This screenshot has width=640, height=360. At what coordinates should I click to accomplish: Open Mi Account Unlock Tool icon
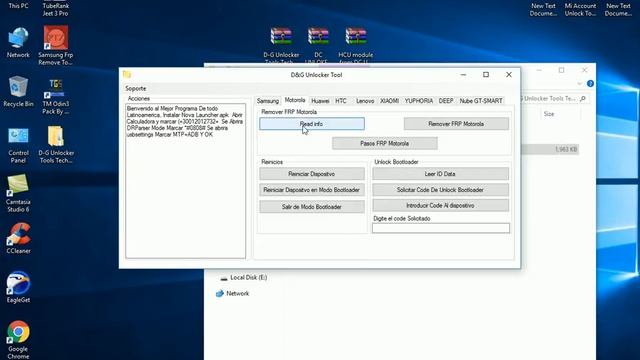point(580,9)
